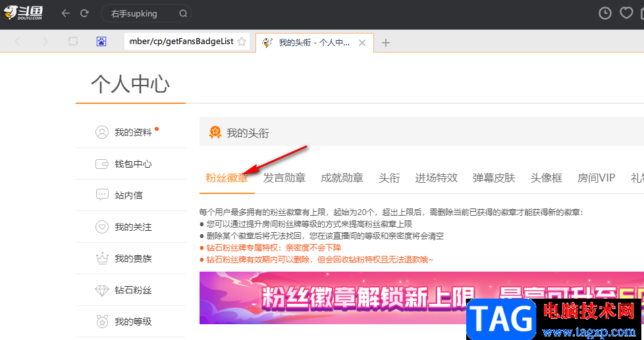Close the 我的头衔 browser tab

tap(362, 43)
